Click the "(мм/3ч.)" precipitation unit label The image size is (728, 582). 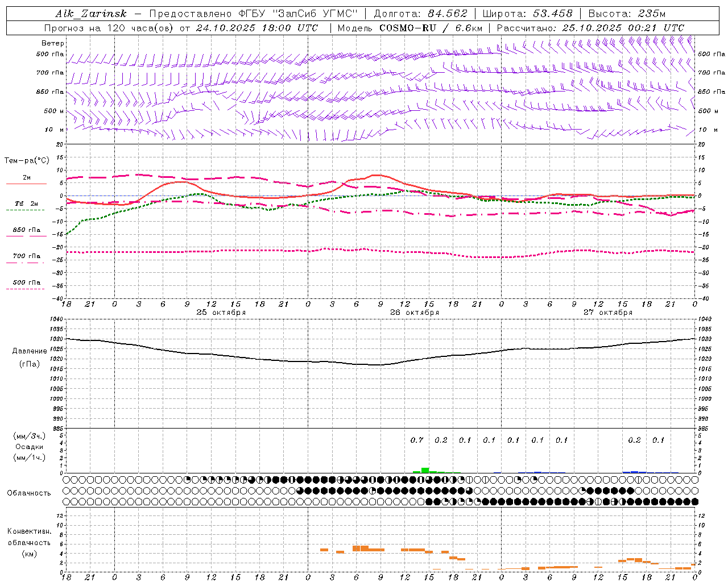click(x=29, y=436)
